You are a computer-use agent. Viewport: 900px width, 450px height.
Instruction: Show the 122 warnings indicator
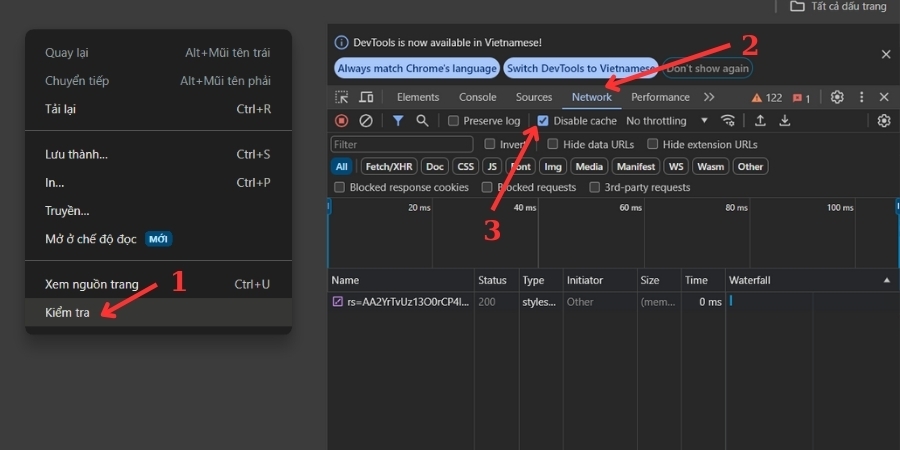767,98
